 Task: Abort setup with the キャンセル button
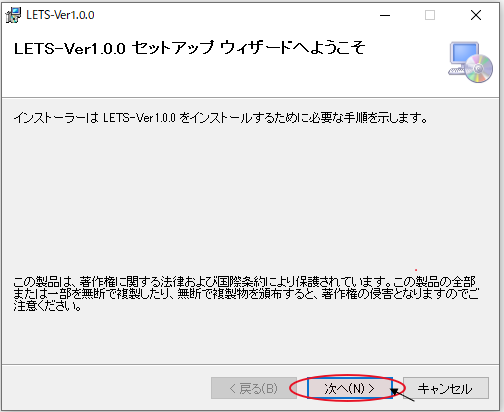pos(446,388)
